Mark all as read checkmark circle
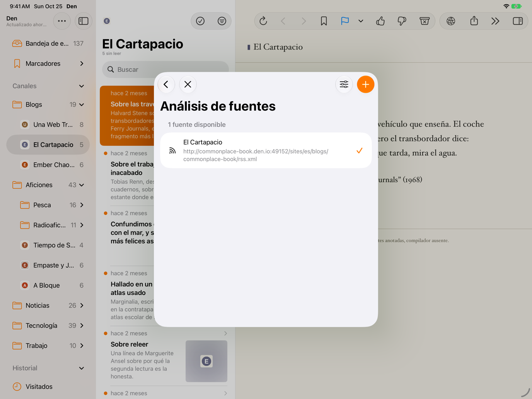Viewport: 532px width, 399px height. (x=200, y=21)
